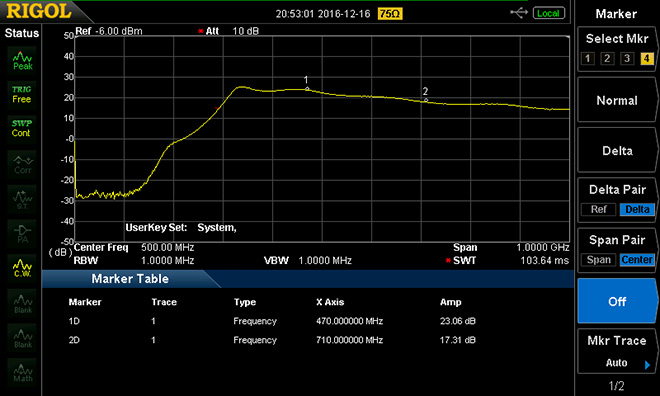Viewport: 660px width, 396px height.
Task: Click the Peak detector status icon
Action: 22,60
